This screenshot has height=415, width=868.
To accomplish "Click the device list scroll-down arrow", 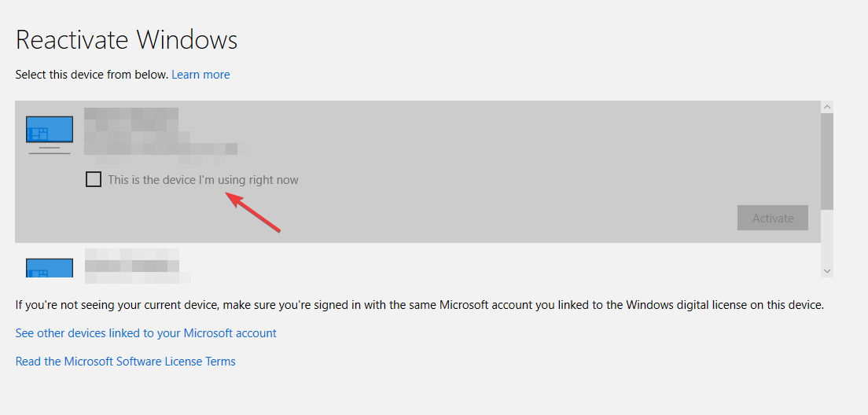I will click(x=827, y=270).
